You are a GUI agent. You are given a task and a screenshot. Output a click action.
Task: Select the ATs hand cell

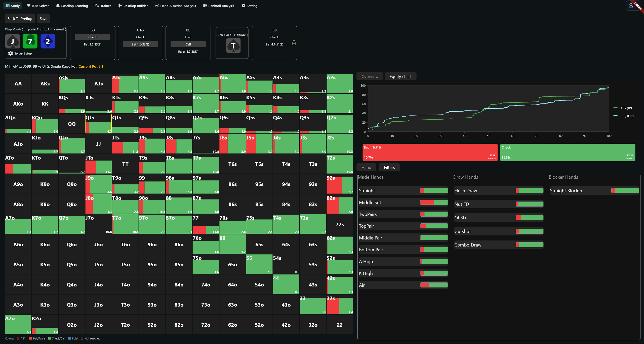tap(125, 83)
